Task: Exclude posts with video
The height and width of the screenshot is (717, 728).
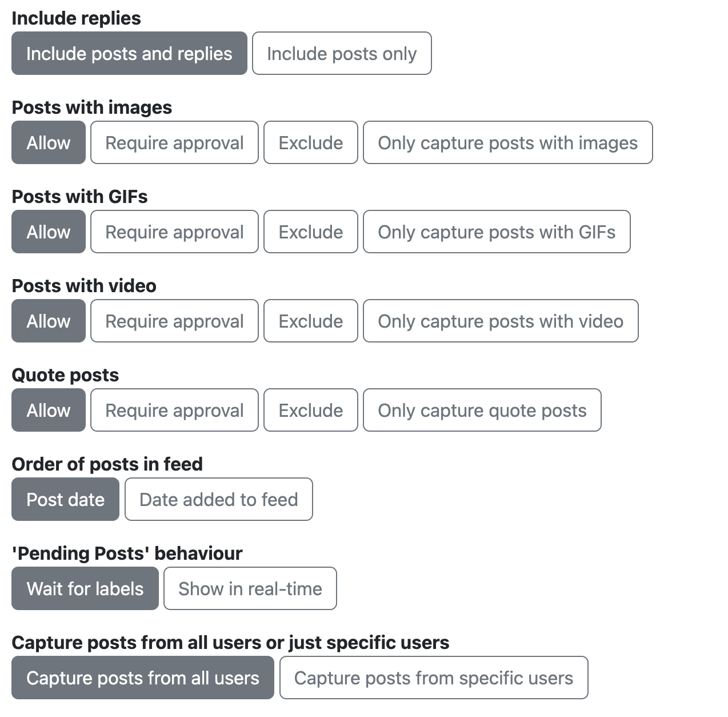Action: click(x=311, y=321)
